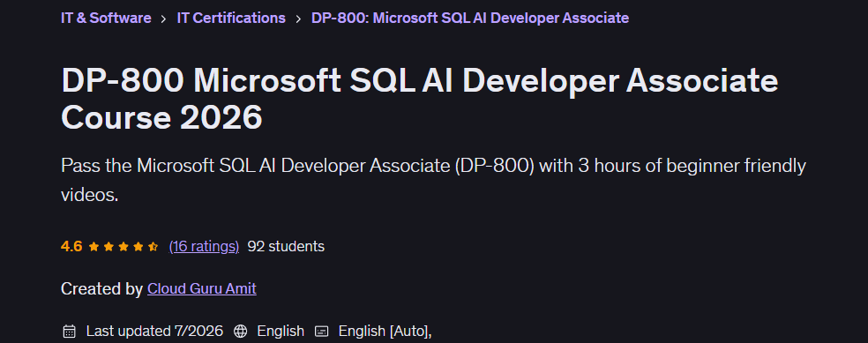Image resolution: width=868 pixels, height=343 pixels.
Task: Click the star rating icons
Action: tap(123, 246)
